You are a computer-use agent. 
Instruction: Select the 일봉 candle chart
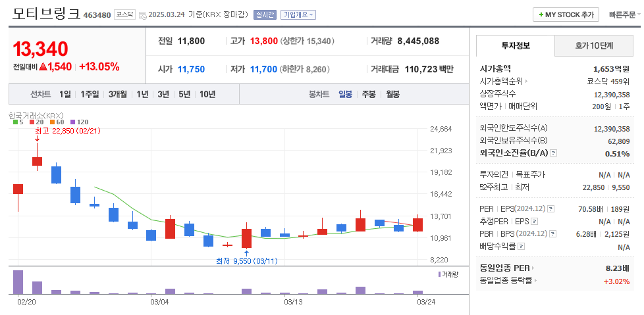pos(346,94)
